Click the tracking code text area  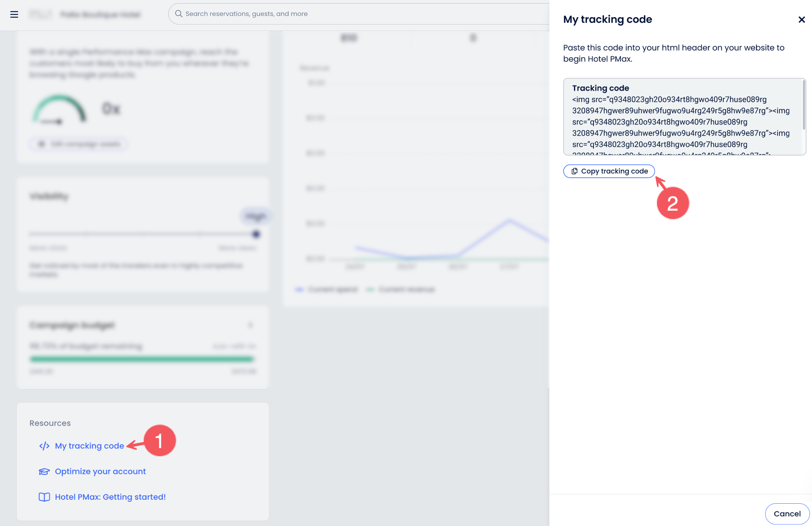click(x=682, y=122)
